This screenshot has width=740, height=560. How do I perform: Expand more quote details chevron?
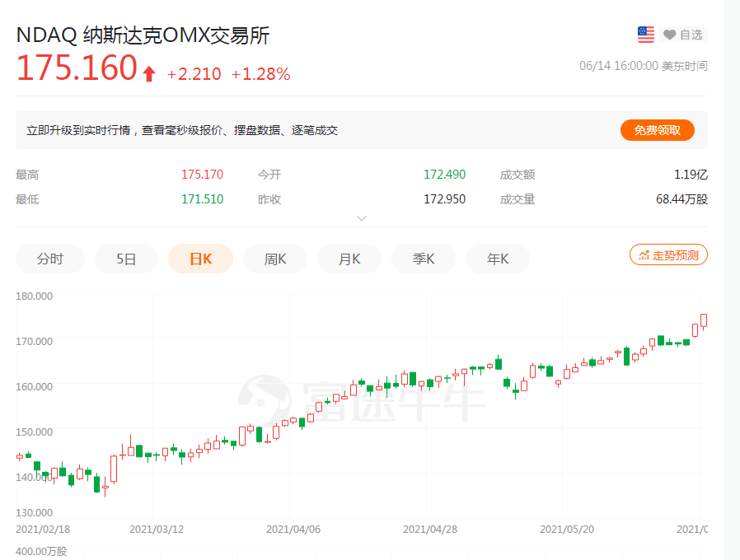362,218
